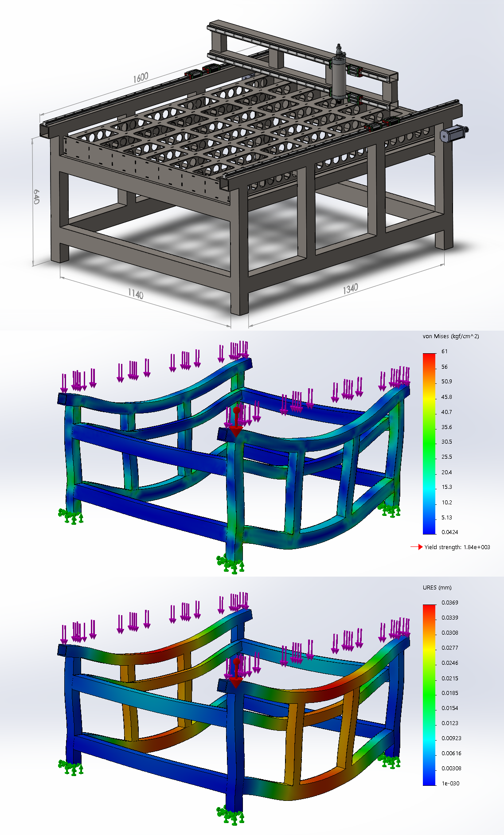Click the red gravity arrow in the URES plot

tap(236, 674)
